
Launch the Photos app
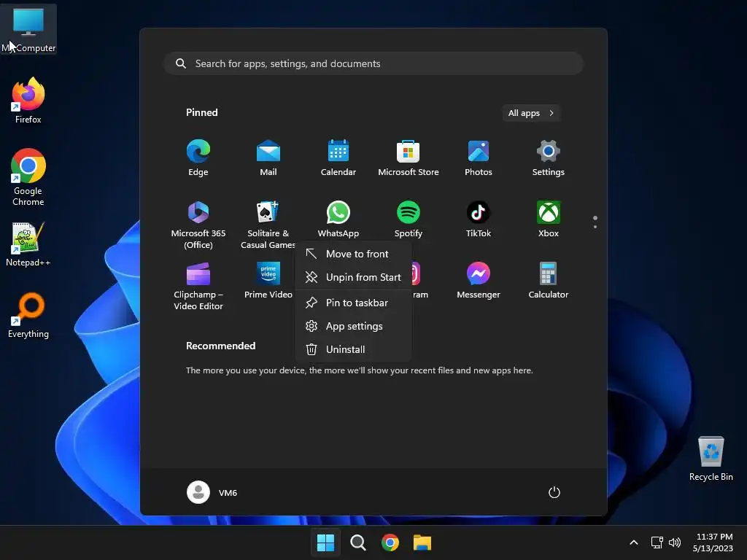(x=479, y=158)
